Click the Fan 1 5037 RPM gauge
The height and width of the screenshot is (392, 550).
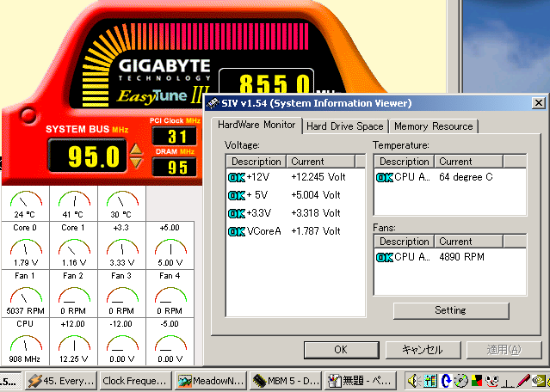(x=25, y=293)
